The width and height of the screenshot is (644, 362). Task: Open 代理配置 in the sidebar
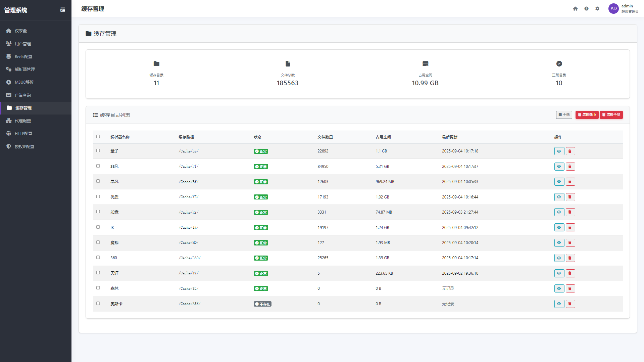(x=36, y=121)
